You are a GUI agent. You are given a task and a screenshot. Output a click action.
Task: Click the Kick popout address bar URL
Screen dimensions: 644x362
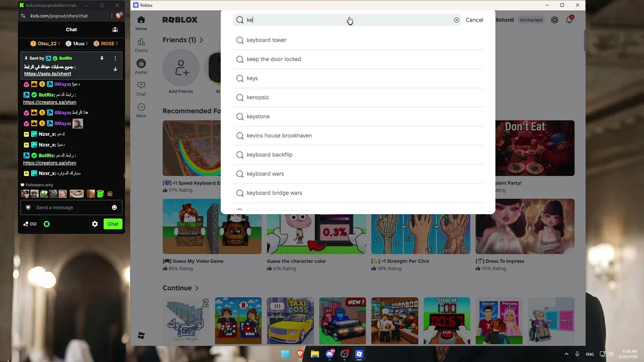[59, 16]
